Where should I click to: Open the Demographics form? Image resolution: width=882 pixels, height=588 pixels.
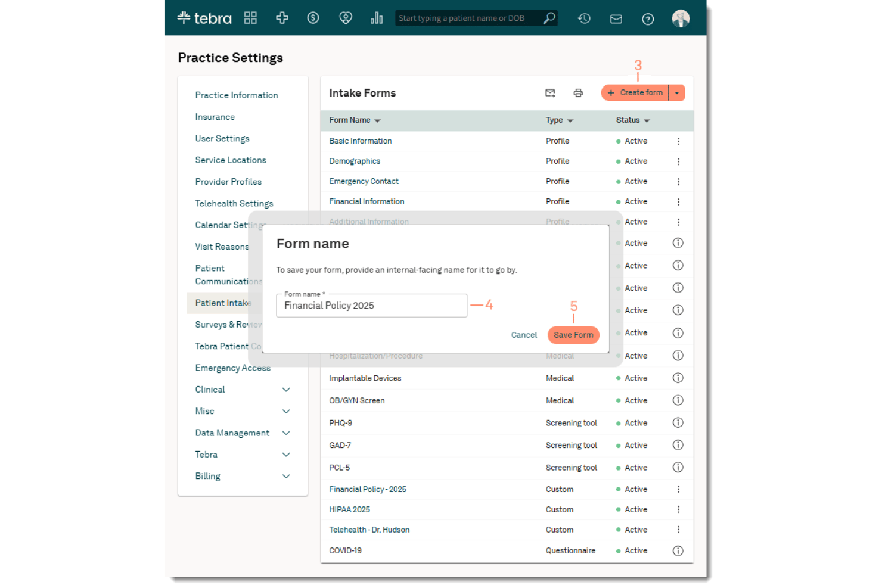click(355, 161)
